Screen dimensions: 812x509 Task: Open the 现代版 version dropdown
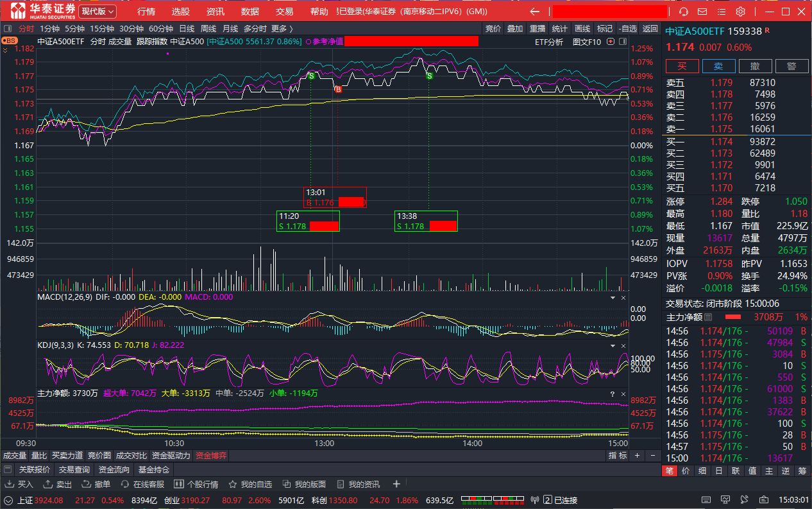97,12
